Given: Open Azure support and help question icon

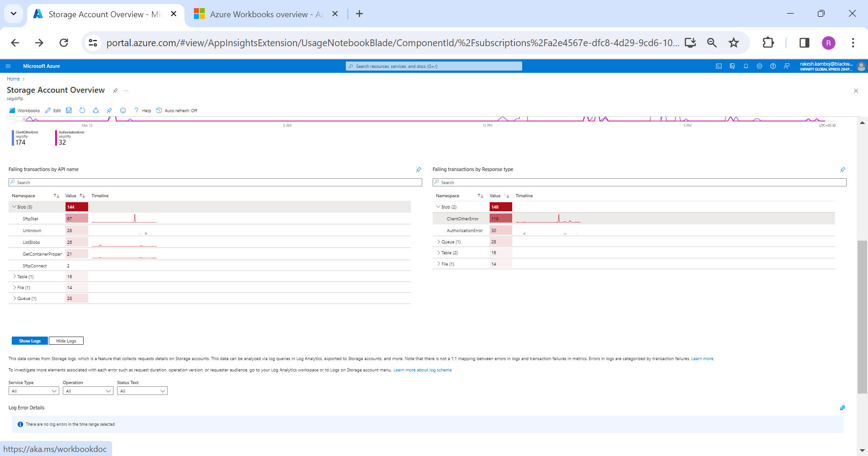Looking at the screenshot, I should tap(773, 66).
